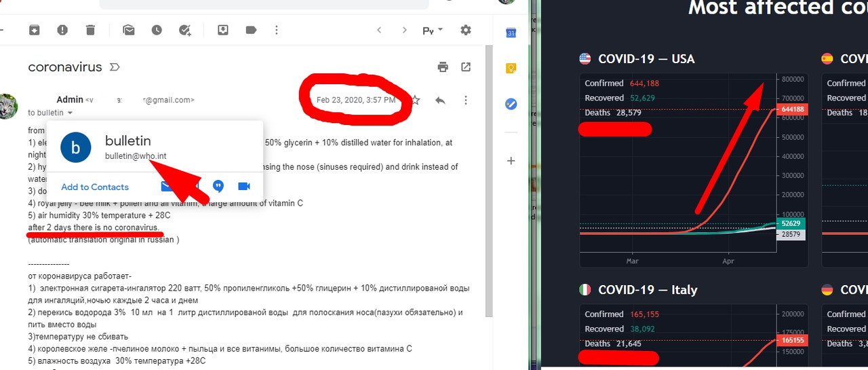Mark the email as unread
This screenshot has height=370, width=868.
(x=129, y=30)
